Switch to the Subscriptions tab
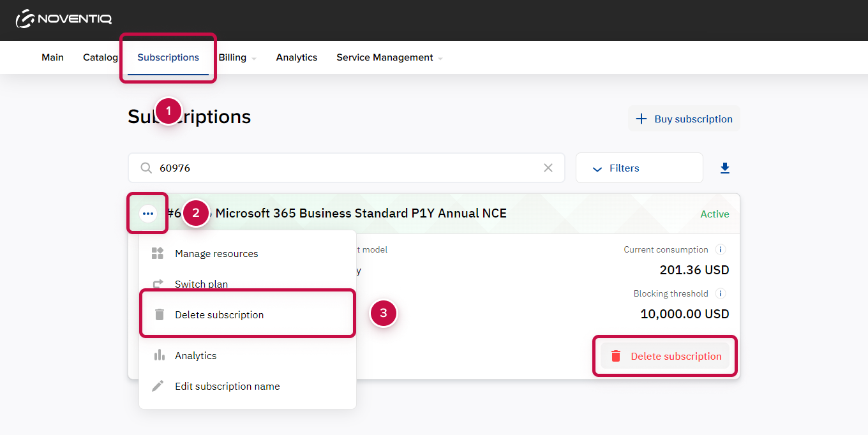The height and width of the screenshot is (435, 868). (168, 57)
